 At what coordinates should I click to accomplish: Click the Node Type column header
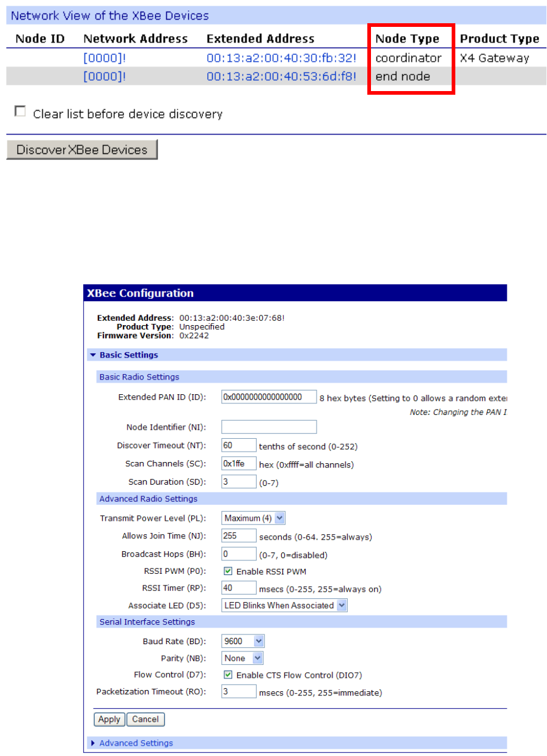(x=407, y=39)
